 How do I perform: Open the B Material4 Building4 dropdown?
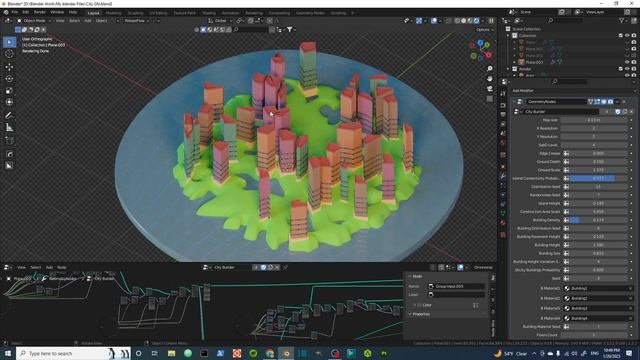pyautogui.click(x=599, y=318)
